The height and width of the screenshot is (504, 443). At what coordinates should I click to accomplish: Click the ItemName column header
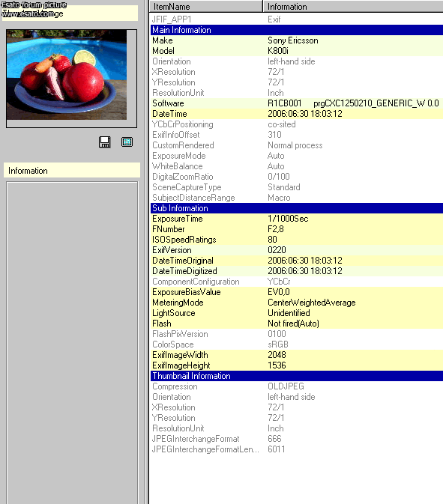pos(206,7)
